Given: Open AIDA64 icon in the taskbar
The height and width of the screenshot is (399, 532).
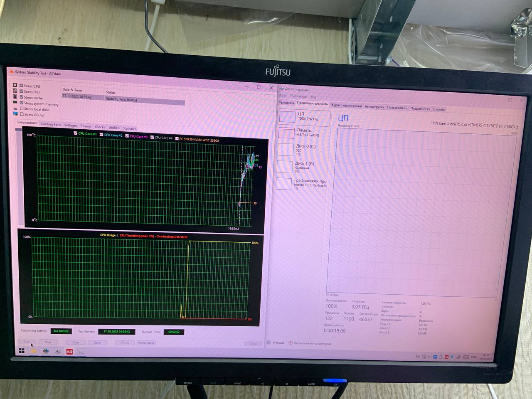Looking at the screenshot, I should [x=69, y=352].
